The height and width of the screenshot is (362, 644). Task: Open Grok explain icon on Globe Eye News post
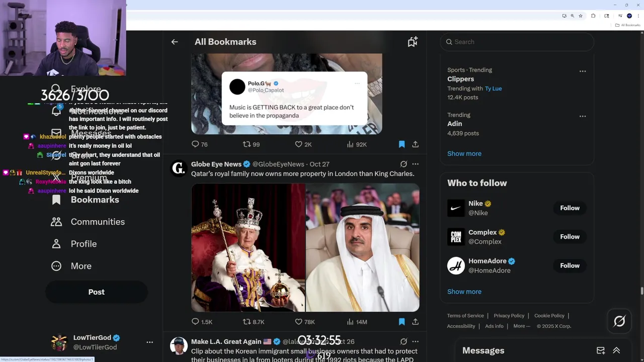tap(404, 164)
